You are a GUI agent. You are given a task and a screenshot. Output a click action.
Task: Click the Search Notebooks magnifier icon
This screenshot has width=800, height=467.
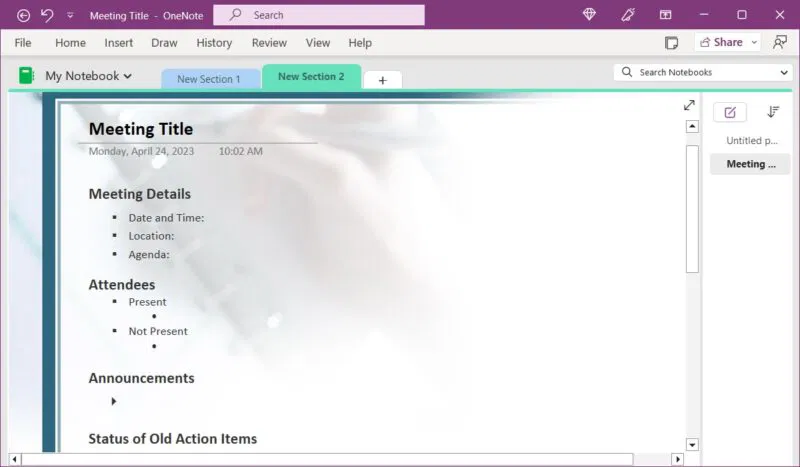pyautogui.click(x=627, y=72)
